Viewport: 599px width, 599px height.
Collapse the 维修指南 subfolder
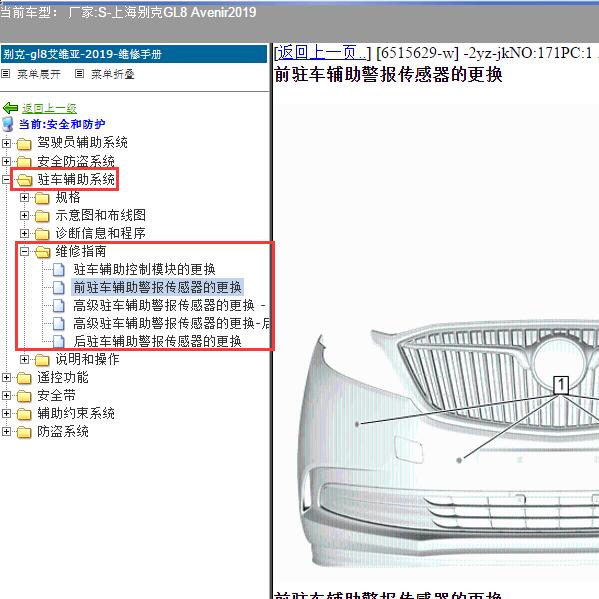pyautogui.click(x=24, y=251)
